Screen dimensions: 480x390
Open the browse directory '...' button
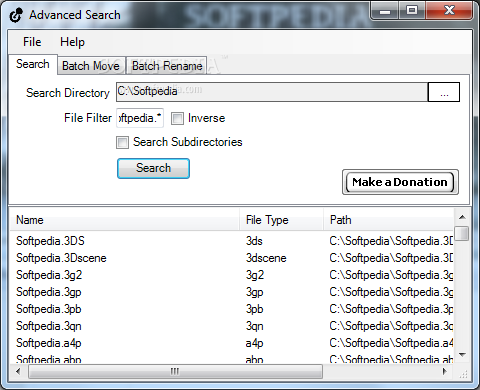(444, 92)
